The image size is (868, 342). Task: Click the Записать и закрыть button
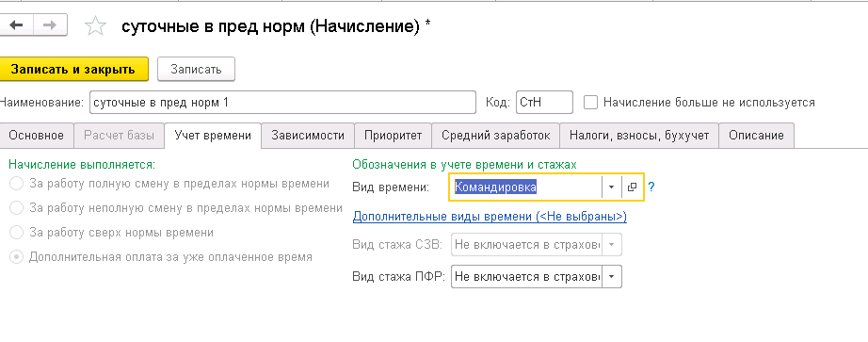73,70
